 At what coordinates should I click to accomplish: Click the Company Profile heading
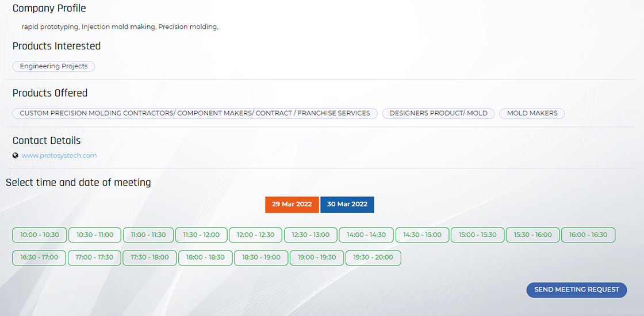pos(49,8)
